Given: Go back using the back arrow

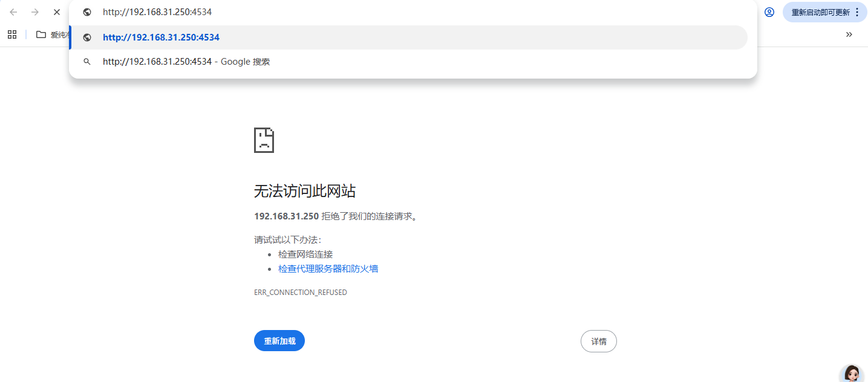Looking at the screenshot, I should point(13,12).
